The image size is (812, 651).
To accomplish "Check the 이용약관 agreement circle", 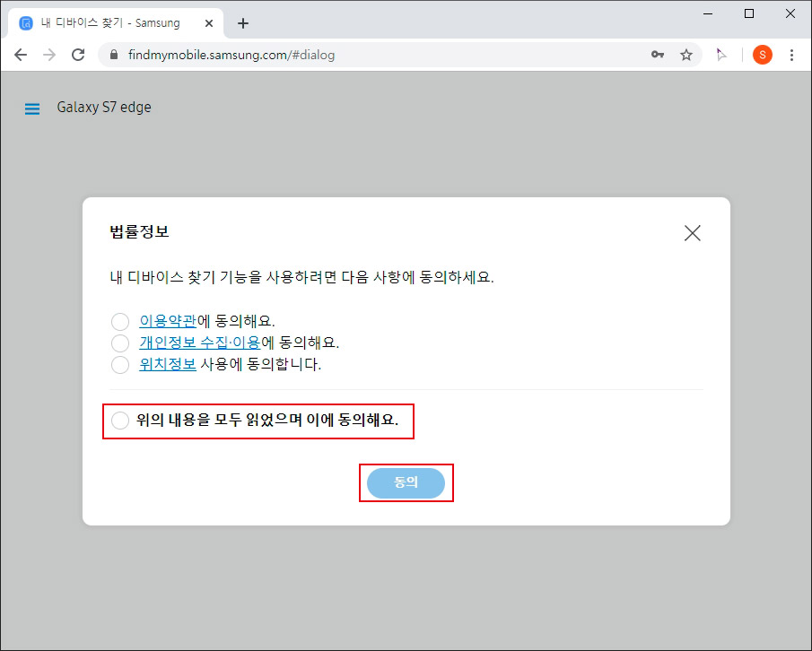I will [120, 321].
